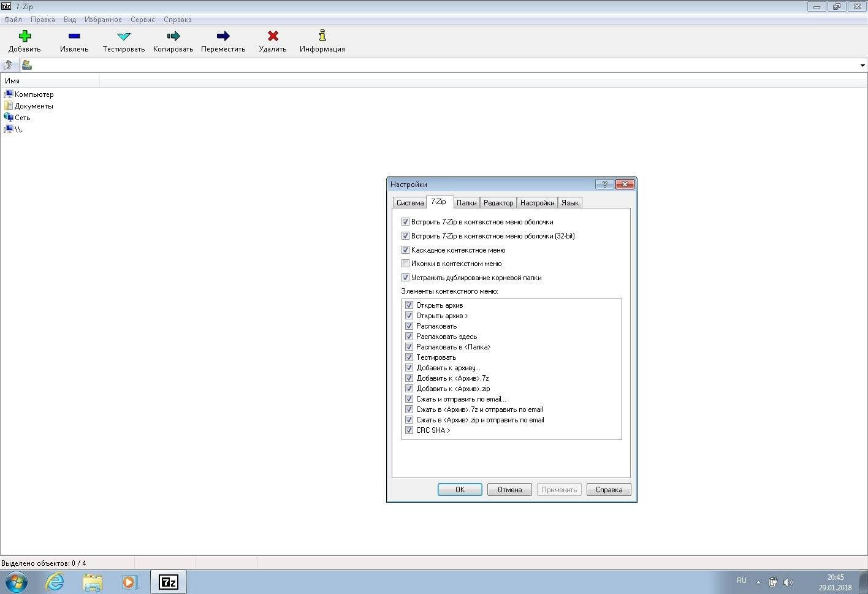This screenshot has height=594, width=868.
Task: Click the \\. item icon in the list
Action: pyautogui.click(x=8, y=129)
